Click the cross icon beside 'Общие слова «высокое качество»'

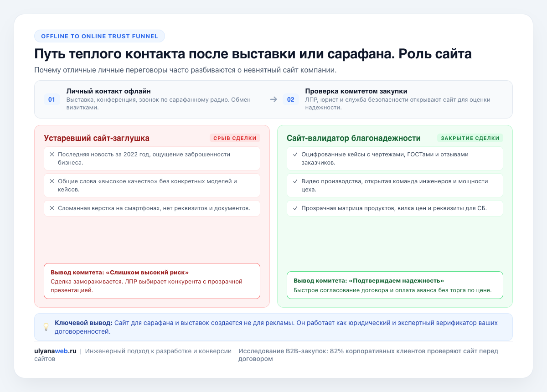(52, 181)
